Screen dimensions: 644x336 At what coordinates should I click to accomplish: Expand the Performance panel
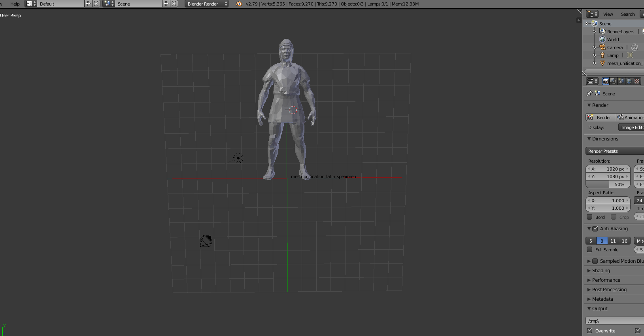point(589,280)
